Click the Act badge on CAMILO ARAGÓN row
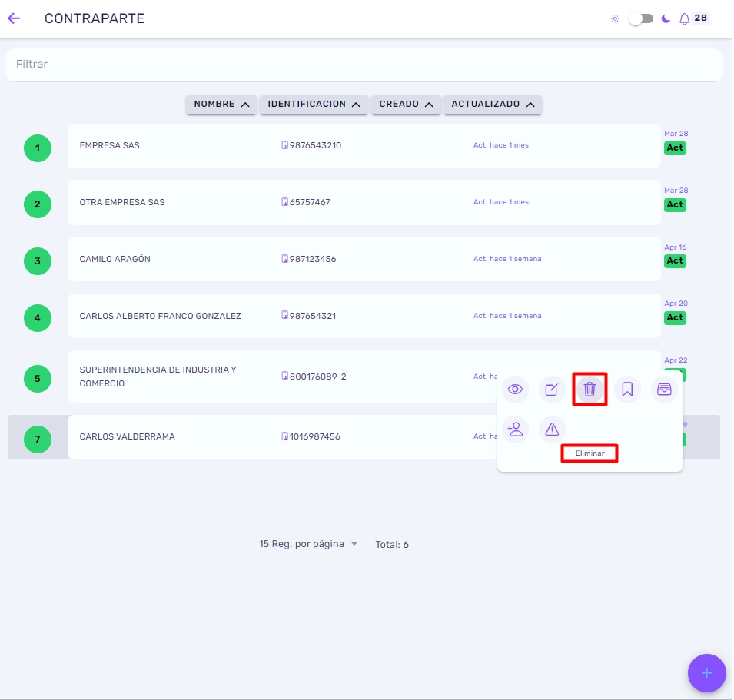This screenshot has height=700, width=734. coord(675,260)
